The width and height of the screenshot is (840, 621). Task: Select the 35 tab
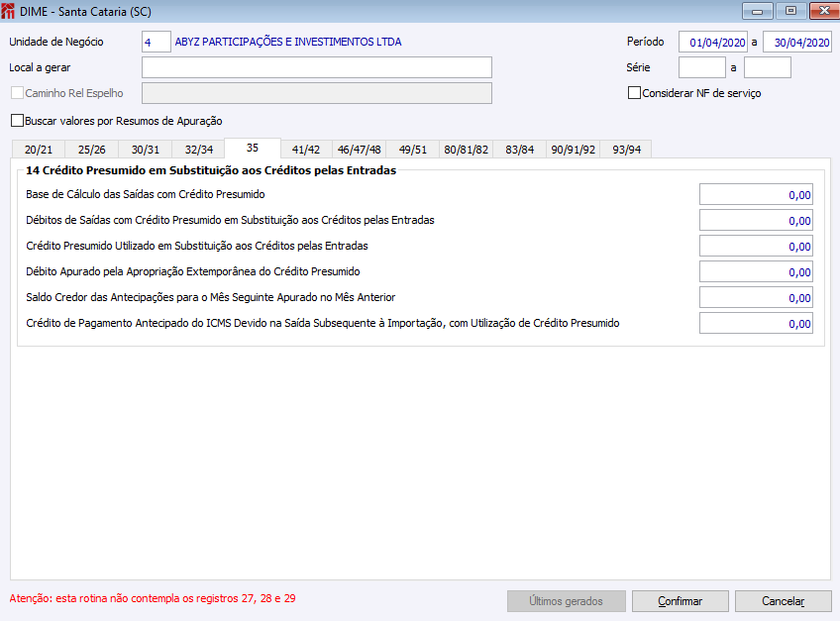point(253,148)
